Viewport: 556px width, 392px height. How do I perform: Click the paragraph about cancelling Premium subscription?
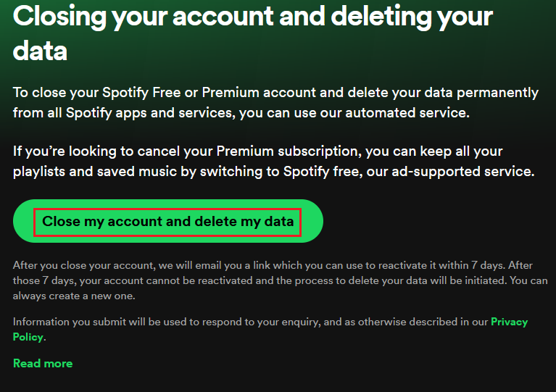[x=273, y=162]
